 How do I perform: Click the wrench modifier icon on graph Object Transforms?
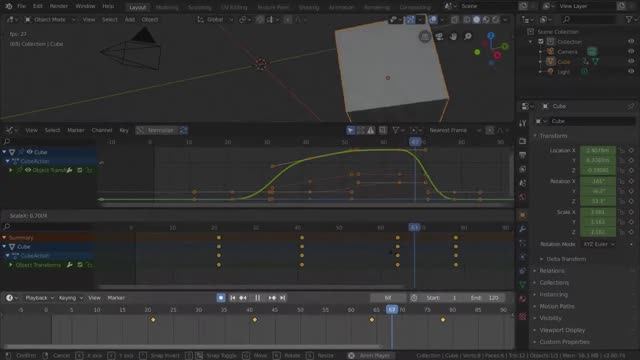tap(69, 170)
